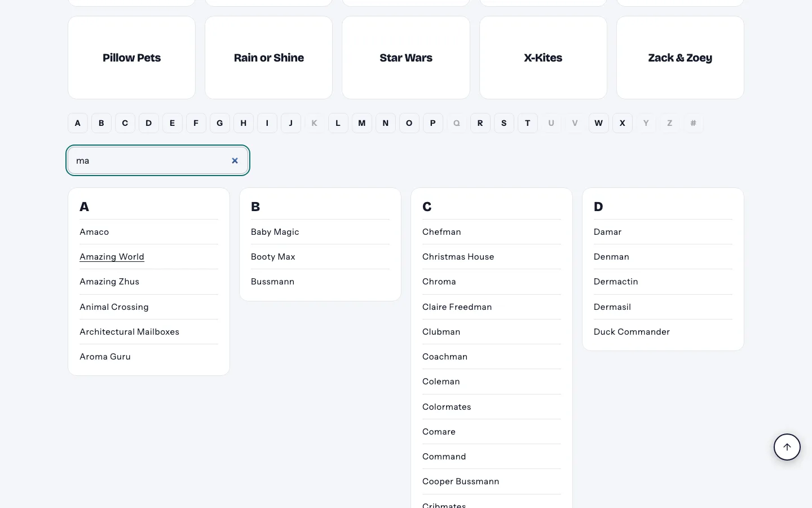Jump to letter B in the alphabet filter
812x508 pixels.
[101, 123]
